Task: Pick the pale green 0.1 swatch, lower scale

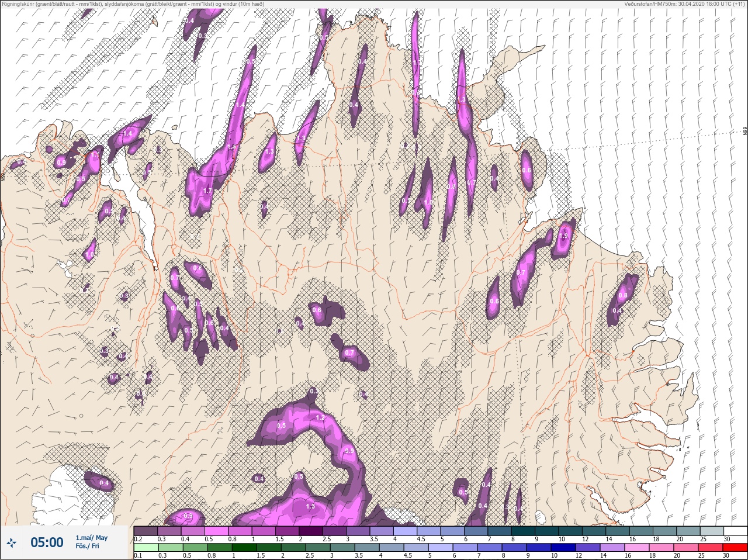Action: pyautogui.click(x=146, y=548)
